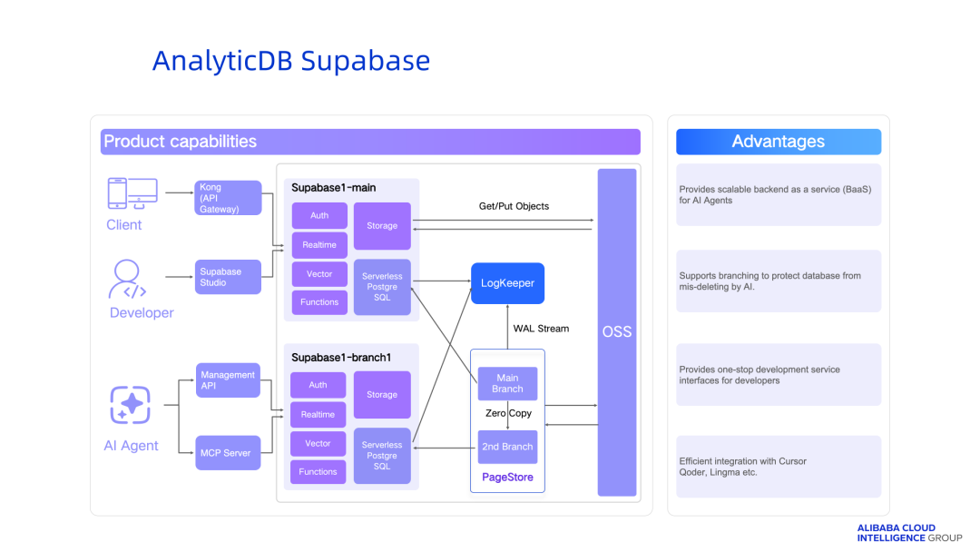Click the PageStore label
980x552 pixels.
507,477
